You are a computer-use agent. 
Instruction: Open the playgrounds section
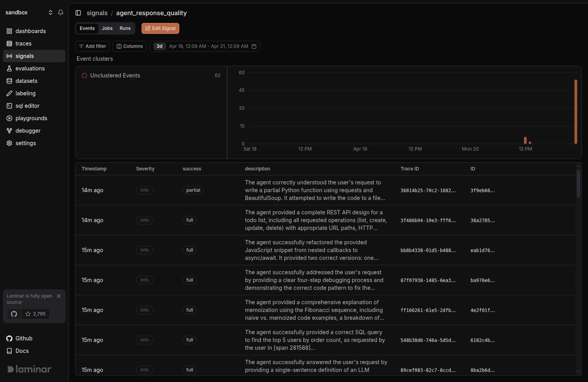pyautogui.click(x=31, y=118)
